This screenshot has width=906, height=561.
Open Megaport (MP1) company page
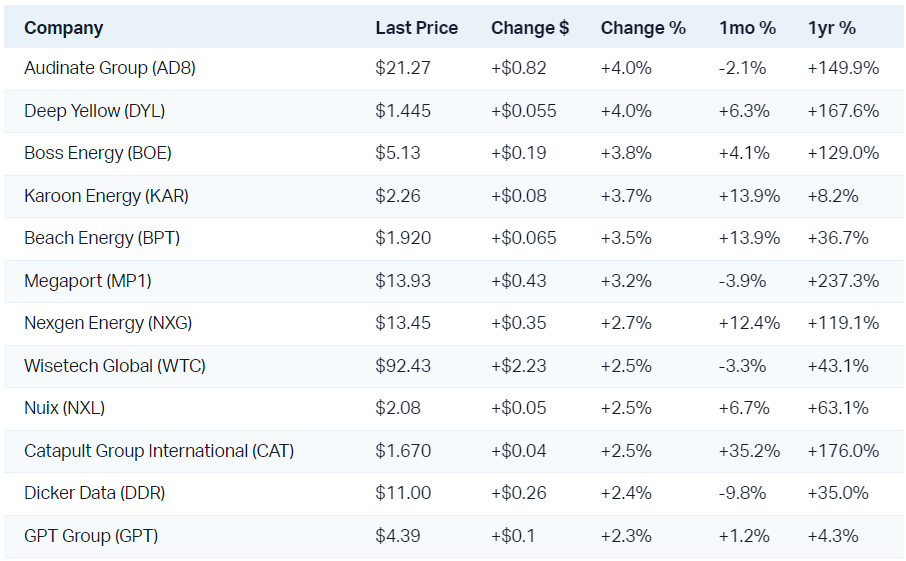[88, 281]
